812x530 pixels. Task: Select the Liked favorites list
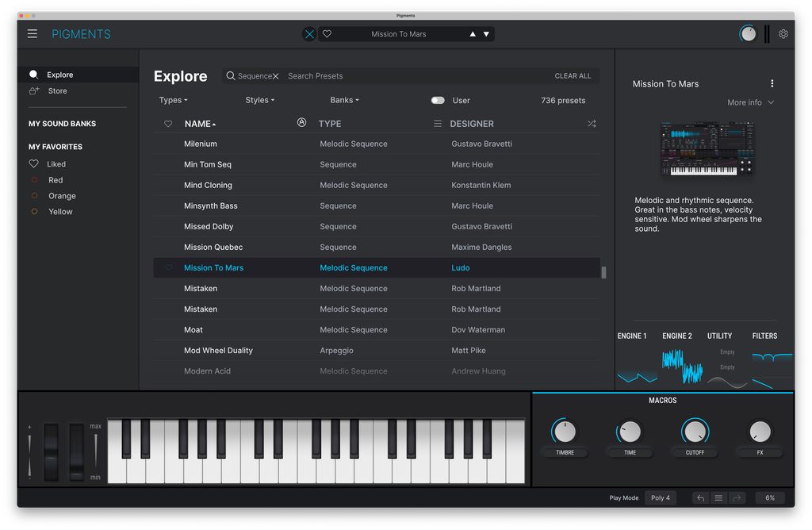point(56,164)
